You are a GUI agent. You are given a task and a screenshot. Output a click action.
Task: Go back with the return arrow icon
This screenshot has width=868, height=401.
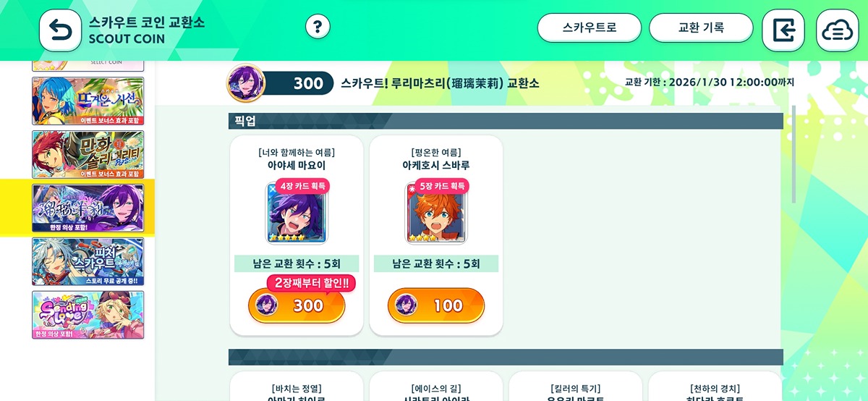point(60,30)
